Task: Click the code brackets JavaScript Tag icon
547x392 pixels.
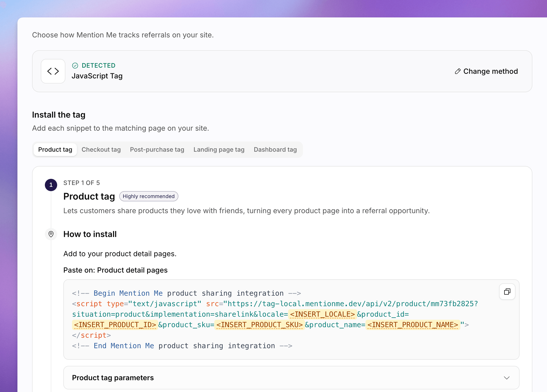Action: [x=53, y=71]
